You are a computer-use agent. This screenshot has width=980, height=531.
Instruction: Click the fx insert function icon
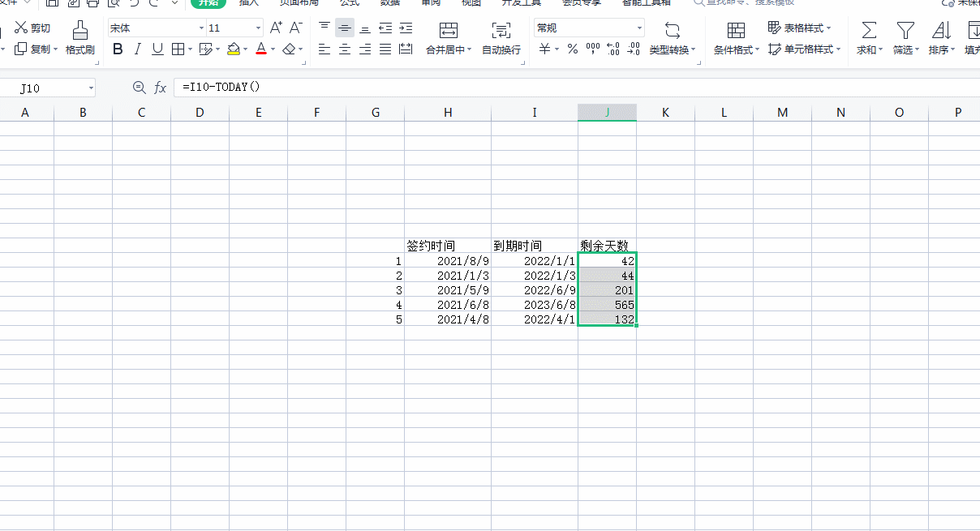[161, 87]
